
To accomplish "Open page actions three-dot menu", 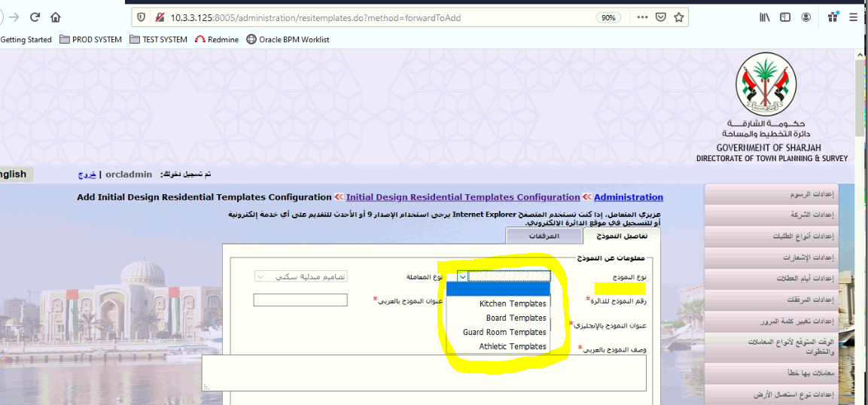I will click(x=642, y=18).
